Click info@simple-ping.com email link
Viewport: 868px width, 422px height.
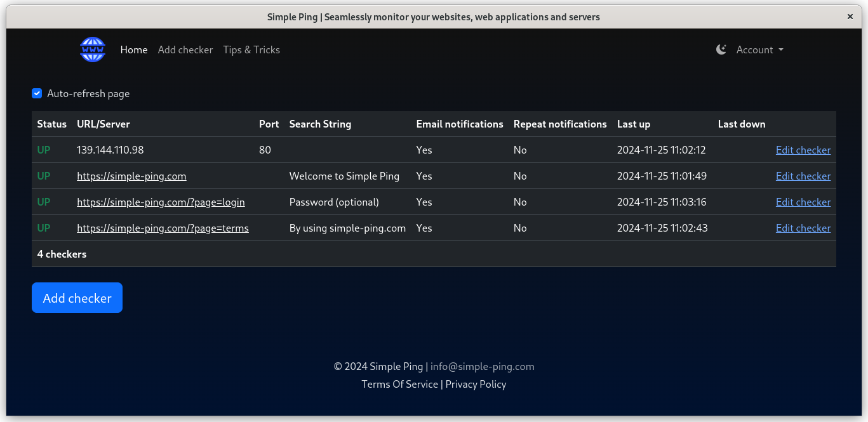click(483, 366)
